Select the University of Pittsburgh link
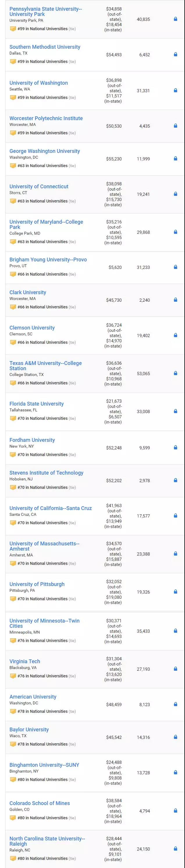 pyautogui.click(x=37, y=584)
